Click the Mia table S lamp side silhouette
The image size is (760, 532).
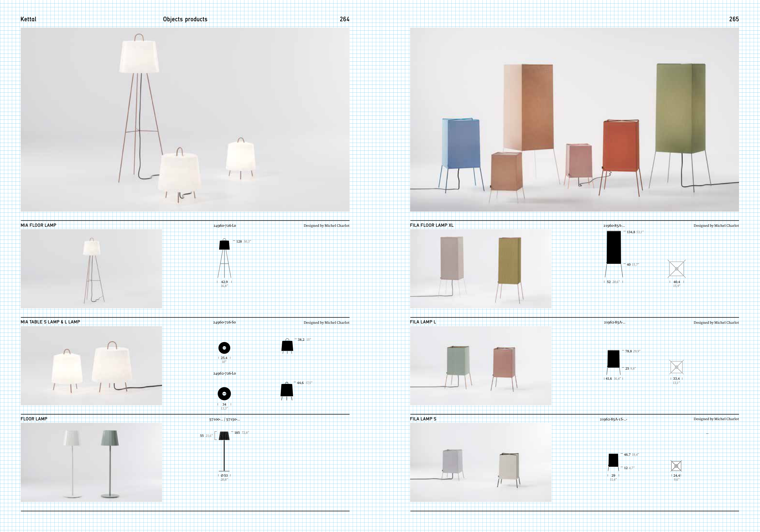[x=287, y=346]
